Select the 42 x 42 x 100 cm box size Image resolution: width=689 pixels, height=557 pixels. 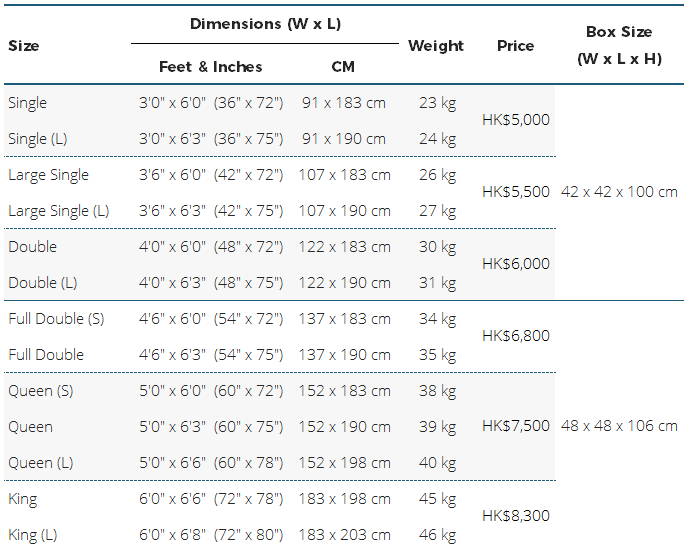[x=619, y=192]
